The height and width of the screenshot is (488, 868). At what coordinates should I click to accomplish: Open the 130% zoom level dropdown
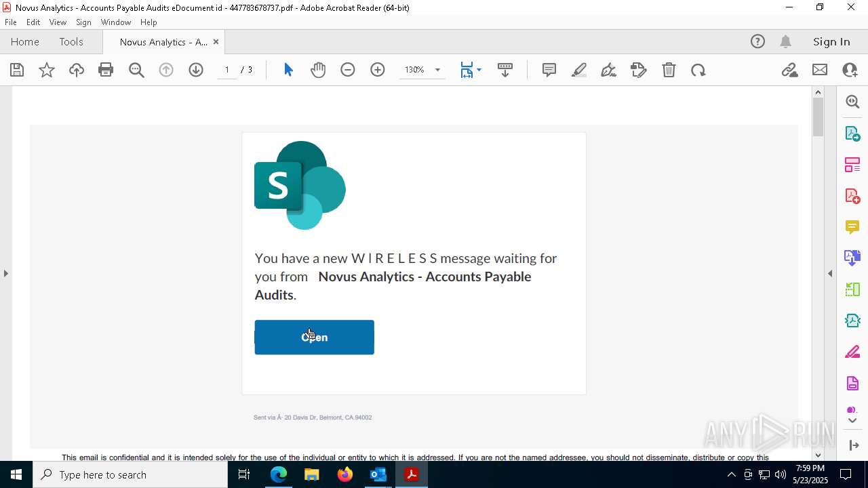(x=437, y=70)
